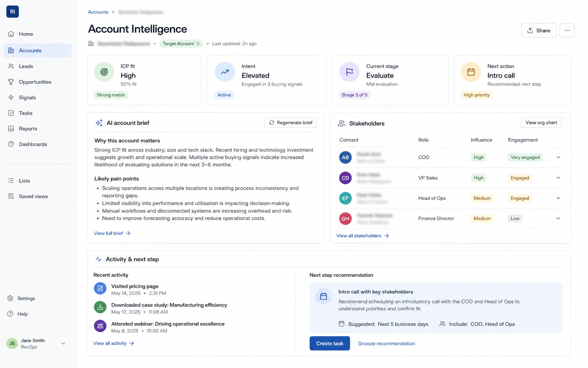Click the GH contact avatar
Image resolution: width=588 pixels, height=368 pixels.
point(345,218)
